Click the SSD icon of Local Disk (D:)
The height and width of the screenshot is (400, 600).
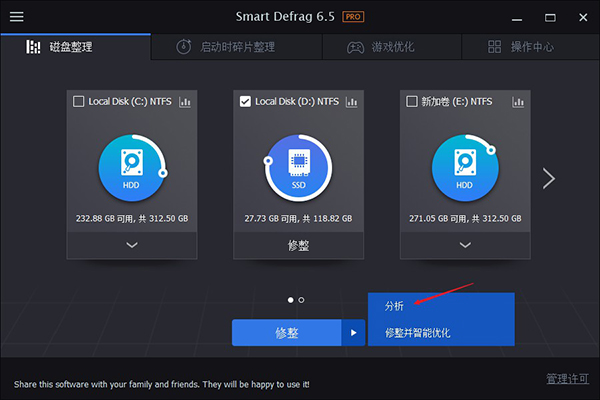click(298, 168)
